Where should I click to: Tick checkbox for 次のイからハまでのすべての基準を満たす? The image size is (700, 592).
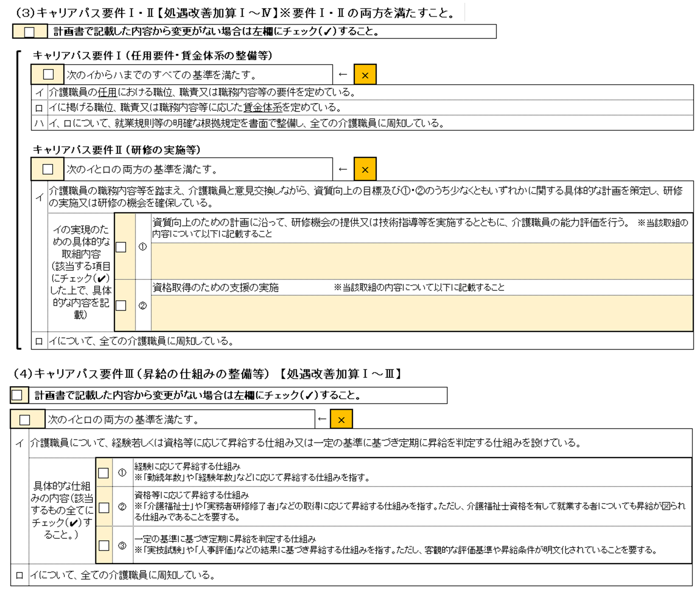click(x=48, y=74)
